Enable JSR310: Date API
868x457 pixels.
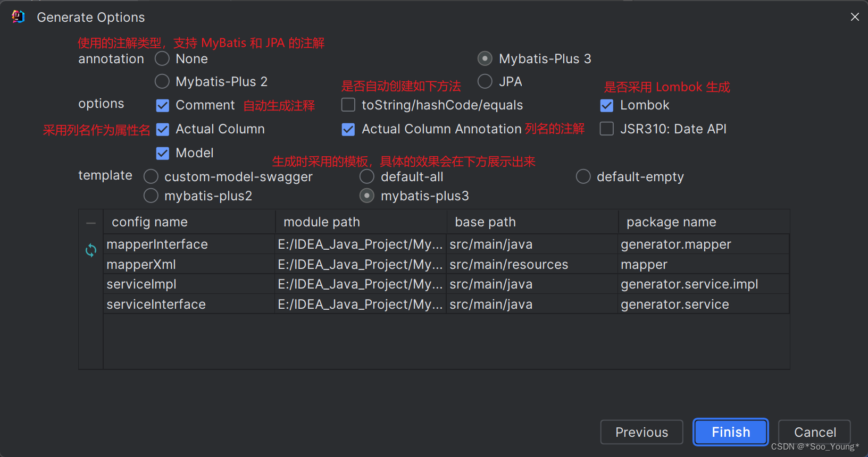tap(606, 129)
